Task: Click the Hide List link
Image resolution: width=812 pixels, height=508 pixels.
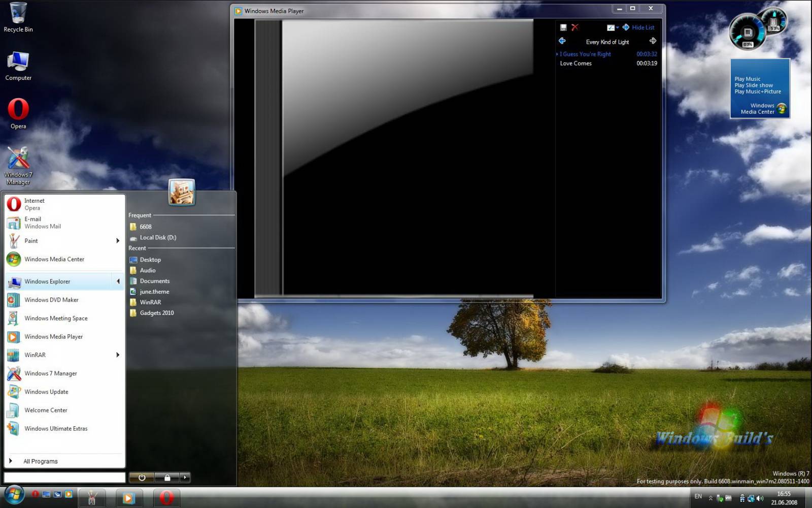Action: point(643,27)
